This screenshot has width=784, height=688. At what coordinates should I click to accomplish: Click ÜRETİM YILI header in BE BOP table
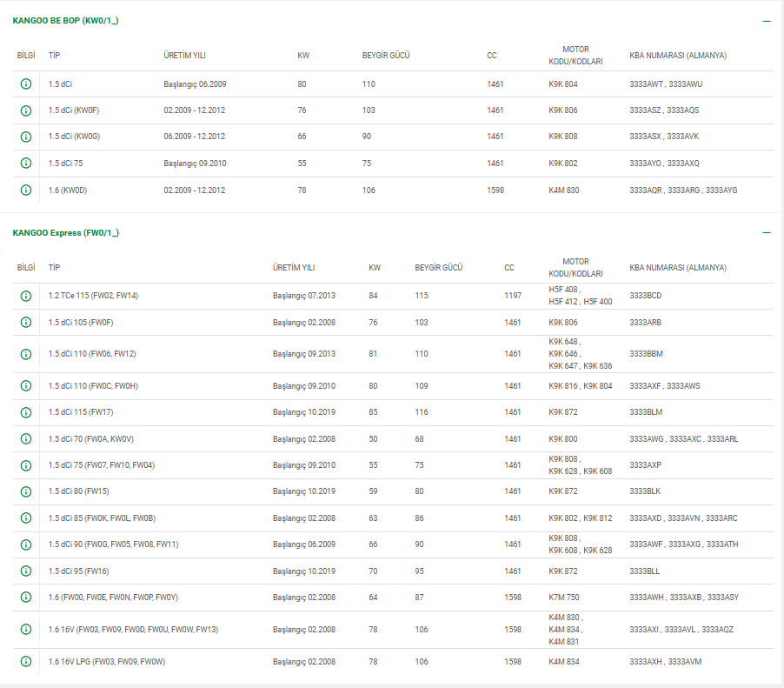pyautogui.click(x=184, y=56)
